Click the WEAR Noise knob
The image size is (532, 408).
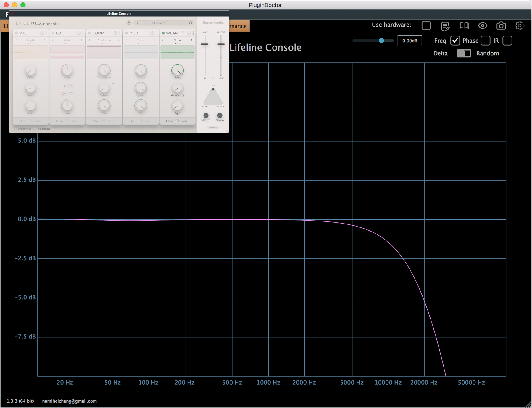click(177, 70)
